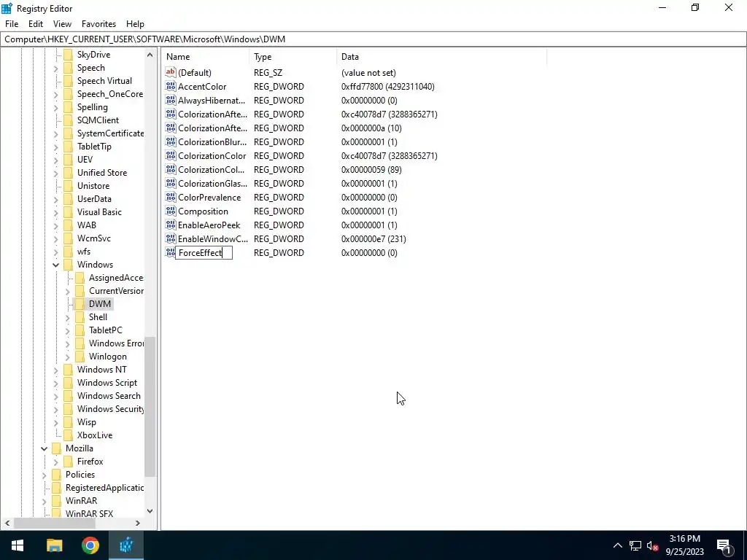Screen dimensions: 747x560
Task: Select the Unified Store key
Action: tap(102, 172)
